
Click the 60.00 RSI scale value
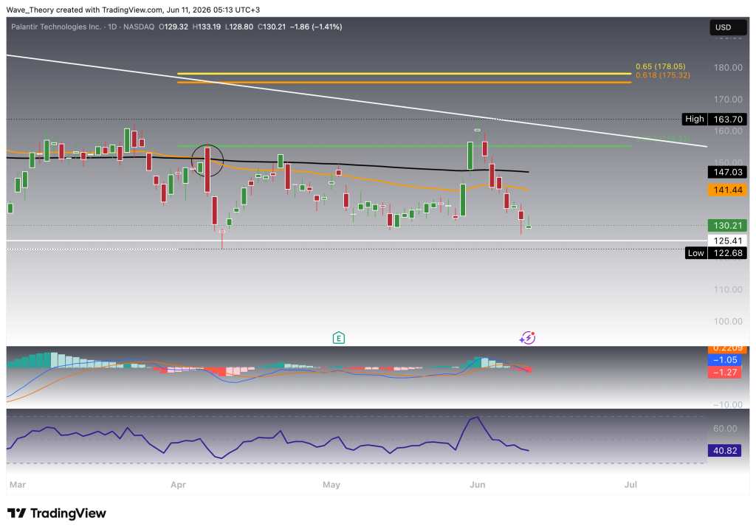[x=725, y=429]
